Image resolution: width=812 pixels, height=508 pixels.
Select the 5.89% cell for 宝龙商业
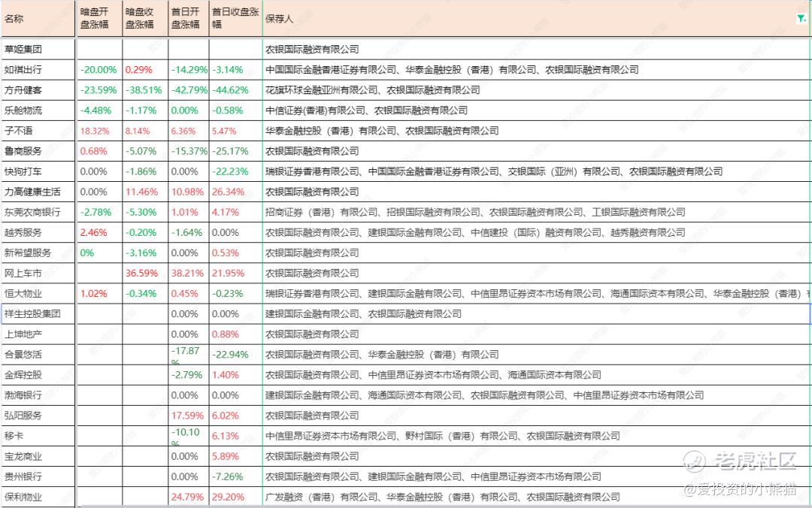[x=235, y=456]
